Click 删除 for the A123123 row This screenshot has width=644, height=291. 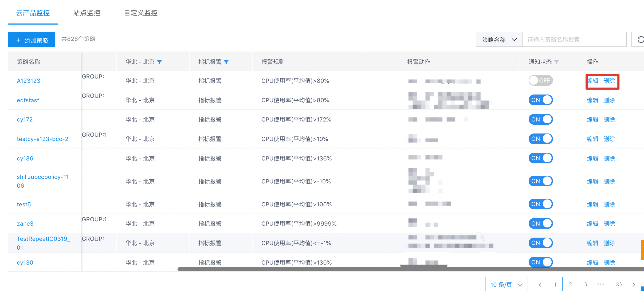pos(609,81)
